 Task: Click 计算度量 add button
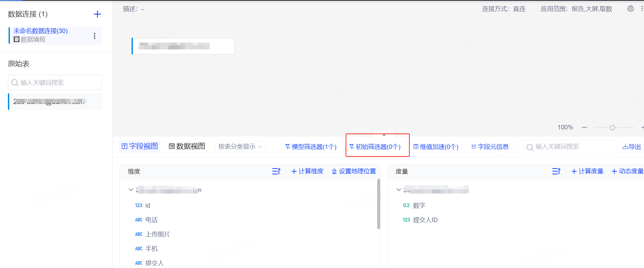587,171
